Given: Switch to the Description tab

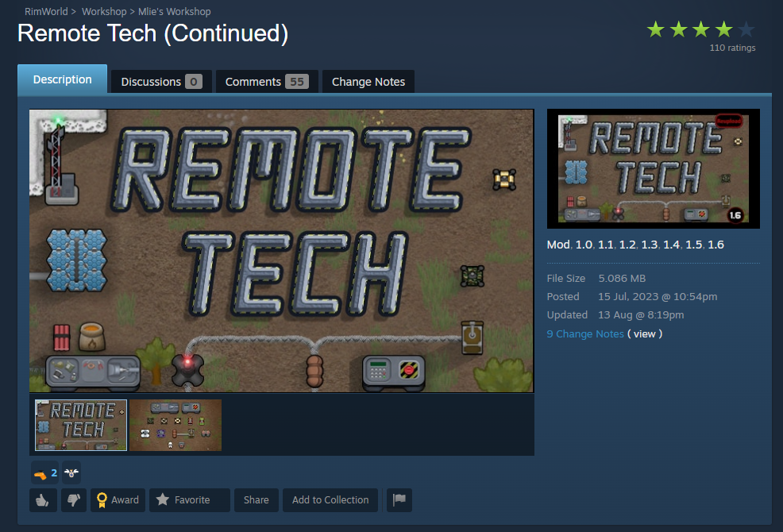Looking at the screenshot, I should point(63,79).
